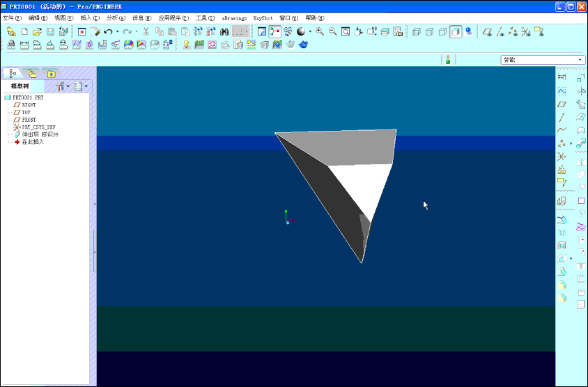Toggle datum axes visibility

[x=500, y=32]
